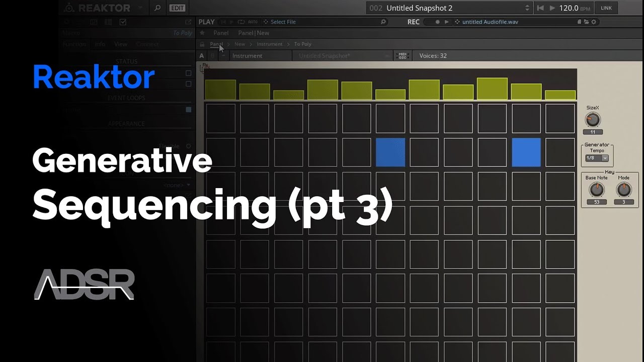Click the Voices: 32 value
The height and width of the screenshot is (362, 644).
click(x=433, y=56)
